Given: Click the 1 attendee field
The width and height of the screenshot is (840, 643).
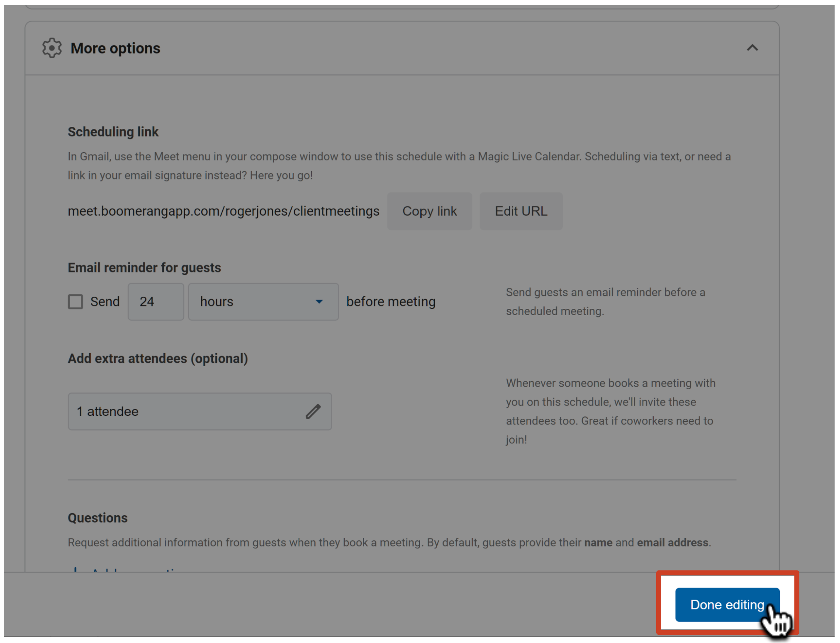Looking at the screenshot, I should 200,411.
